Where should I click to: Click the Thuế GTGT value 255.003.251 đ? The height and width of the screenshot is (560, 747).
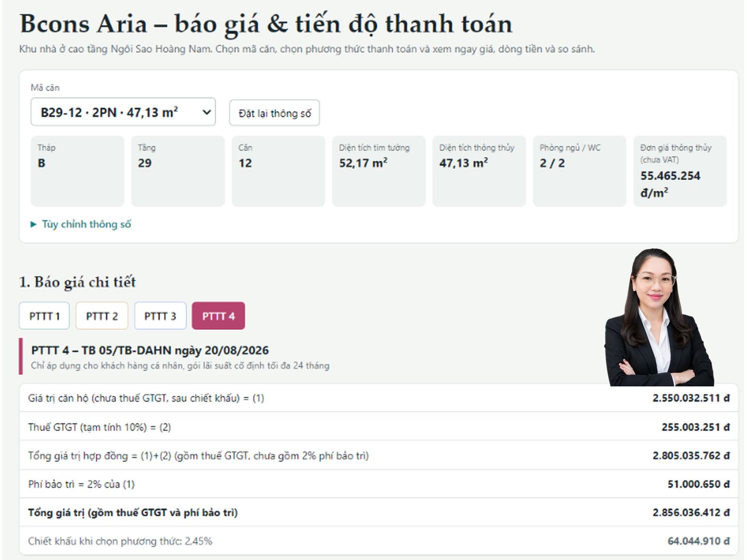tap(695, 427)
